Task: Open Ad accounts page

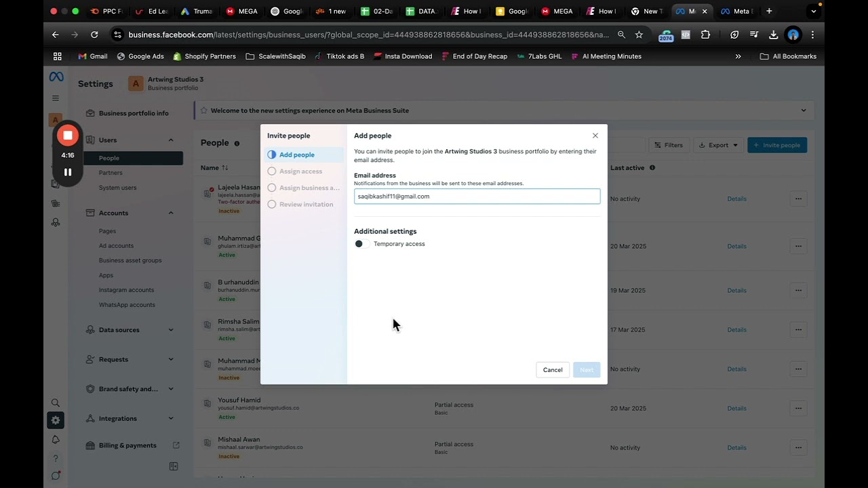Action: [x=116, y=246]
